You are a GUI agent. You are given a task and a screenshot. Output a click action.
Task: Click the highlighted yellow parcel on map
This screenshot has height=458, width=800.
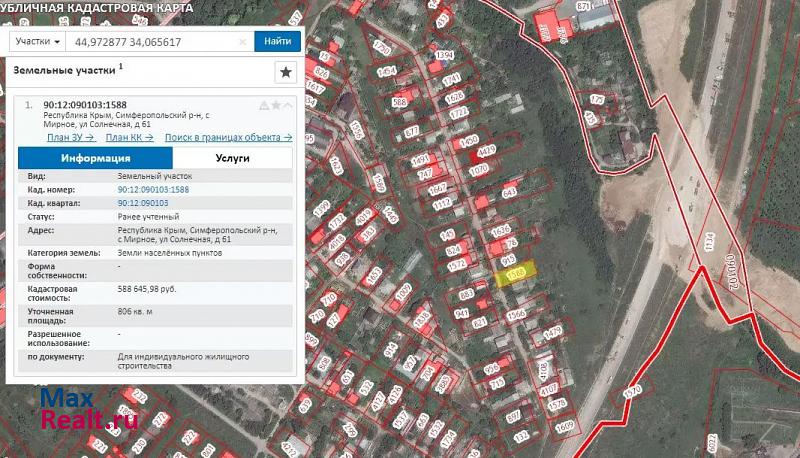click(517, 274)
